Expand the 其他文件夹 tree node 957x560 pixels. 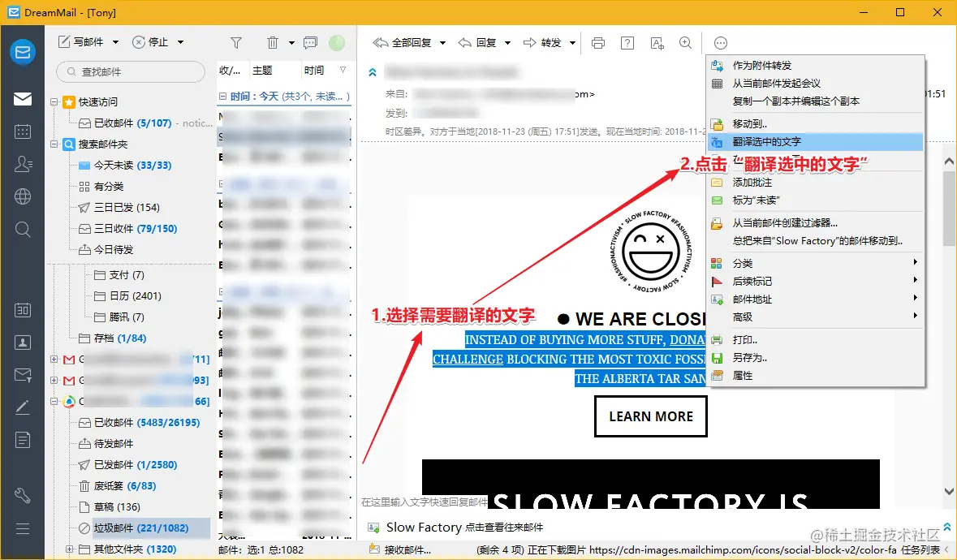coord(70,549)
